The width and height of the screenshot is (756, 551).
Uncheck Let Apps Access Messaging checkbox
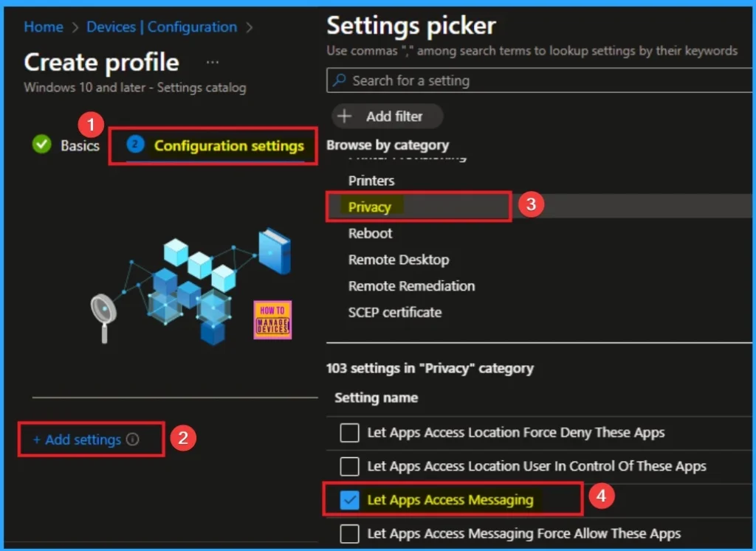click(349, 500)
